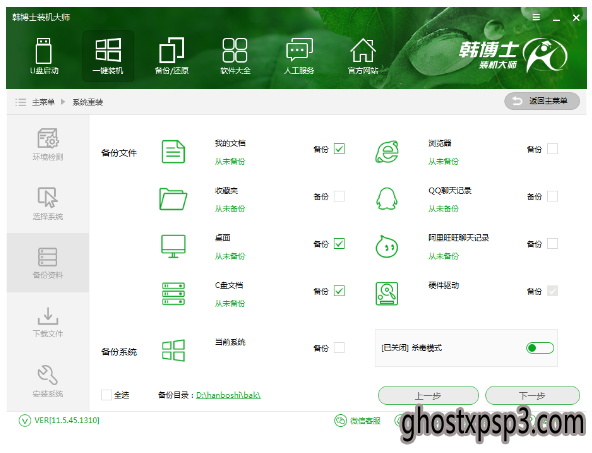The width and height of the screenshot is (592, 453).
Task: Open the 软件大全 software collection tab
Action: (x=235, y=56)
